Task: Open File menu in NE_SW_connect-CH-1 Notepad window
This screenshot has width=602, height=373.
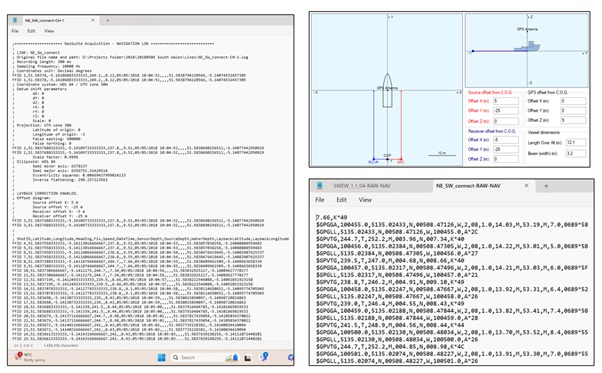Action: pyautogui.click(x=15, y=31)
